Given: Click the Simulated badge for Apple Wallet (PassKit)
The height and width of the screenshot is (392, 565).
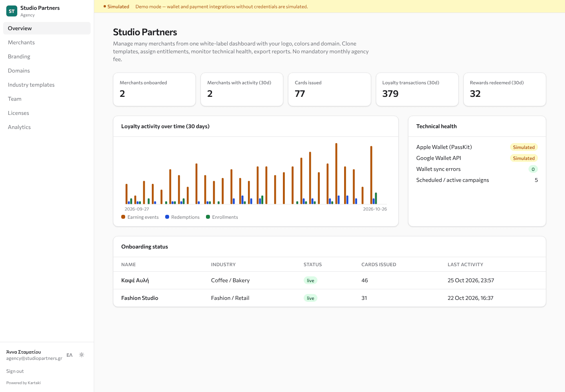Looking at the screenshot, I should (524, 147).
